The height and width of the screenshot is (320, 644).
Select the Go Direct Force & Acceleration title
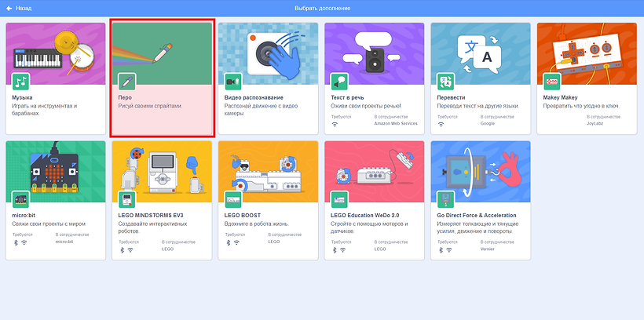(x=477, y=216)
